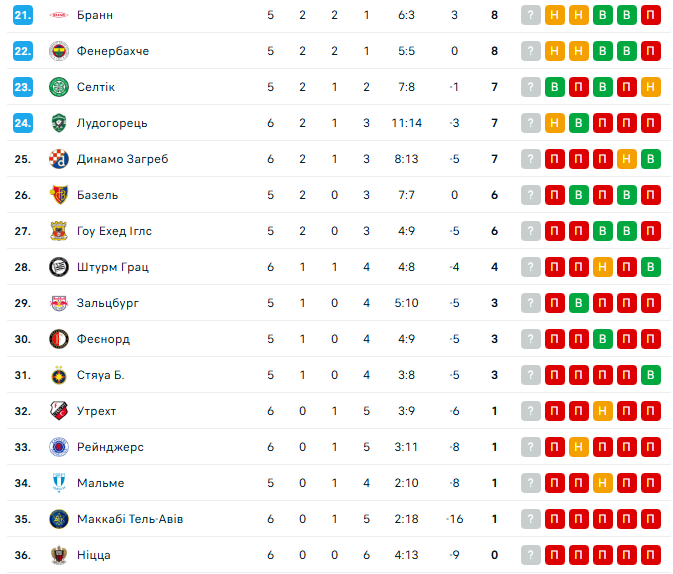Click Celtic's latest orange draw badge
Viewport: 673px width, 574px height.
tap(651, 87)
